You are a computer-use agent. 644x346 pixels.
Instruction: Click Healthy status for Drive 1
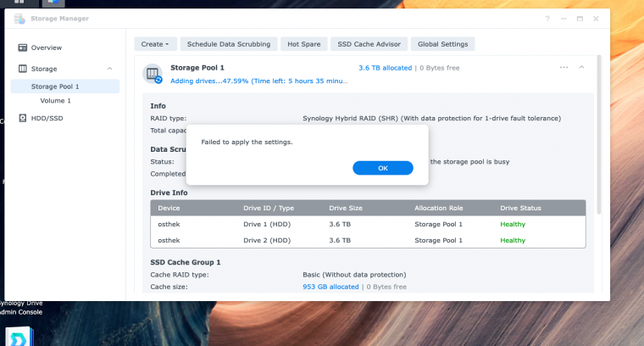pyautogui.click(x=513, y=224)
